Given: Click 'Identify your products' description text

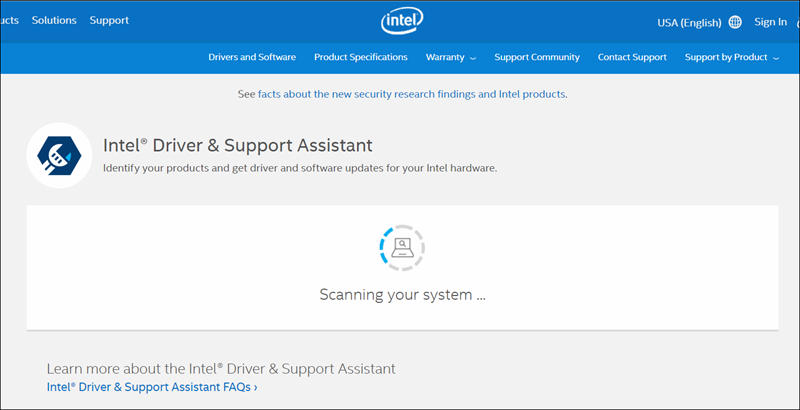Looking at the screenshot, I should [x=300, y=168].
